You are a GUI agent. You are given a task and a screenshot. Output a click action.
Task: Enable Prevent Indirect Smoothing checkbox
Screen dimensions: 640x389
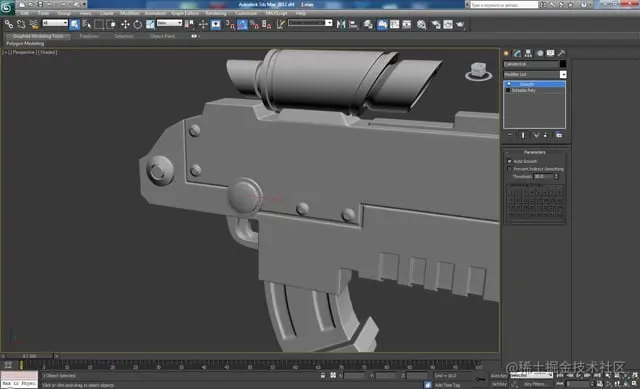tap(509, 169)
